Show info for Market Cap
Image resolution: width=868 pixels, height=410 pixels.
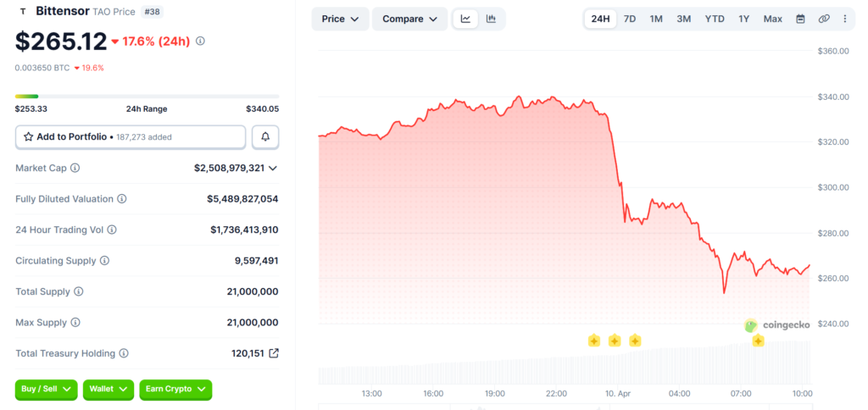(75, 169)
